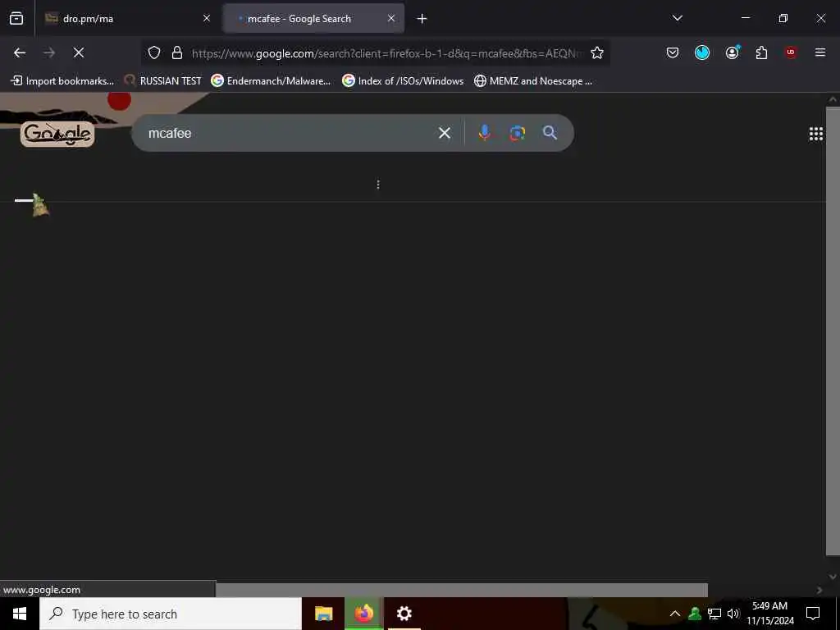Click the Type here to search box

click(171, 614)
